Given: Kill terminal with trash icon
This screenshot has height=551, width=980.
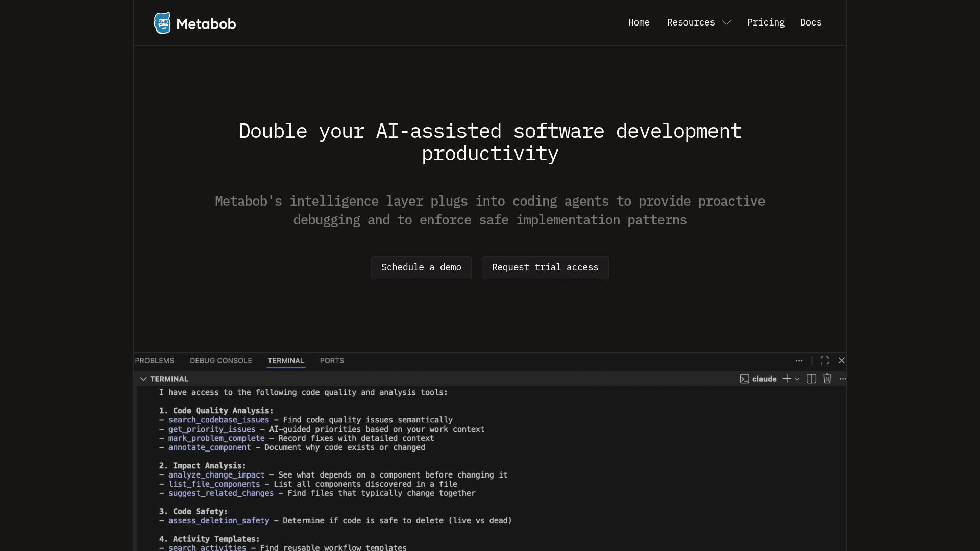Looking at the screenshot, I should tap(827, 379).
